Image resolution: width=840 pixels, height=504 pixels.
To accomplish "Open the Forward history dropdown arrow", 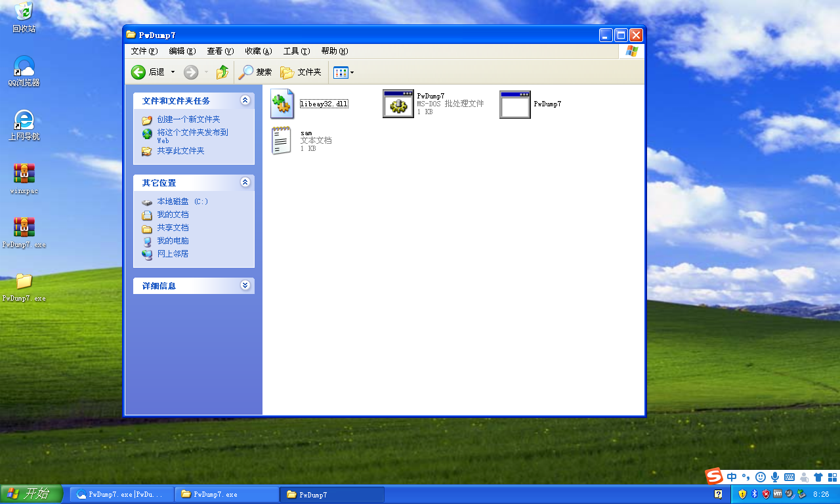I will [x=206, y=72].
